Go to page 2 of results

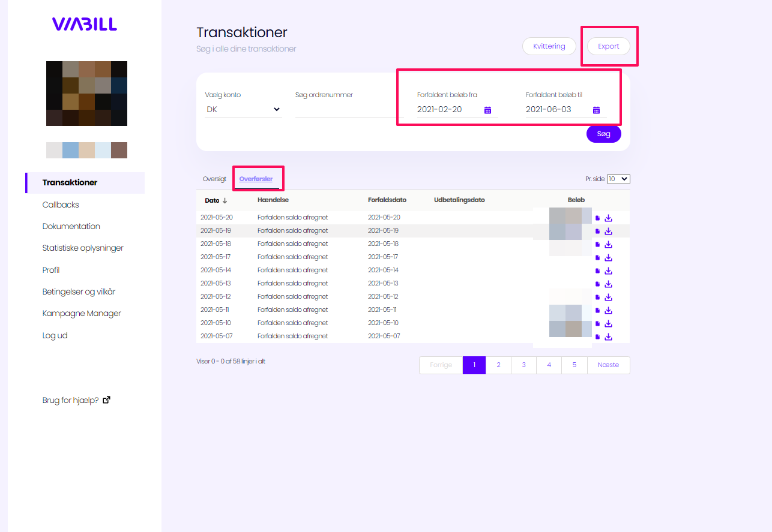click(498, 365)
